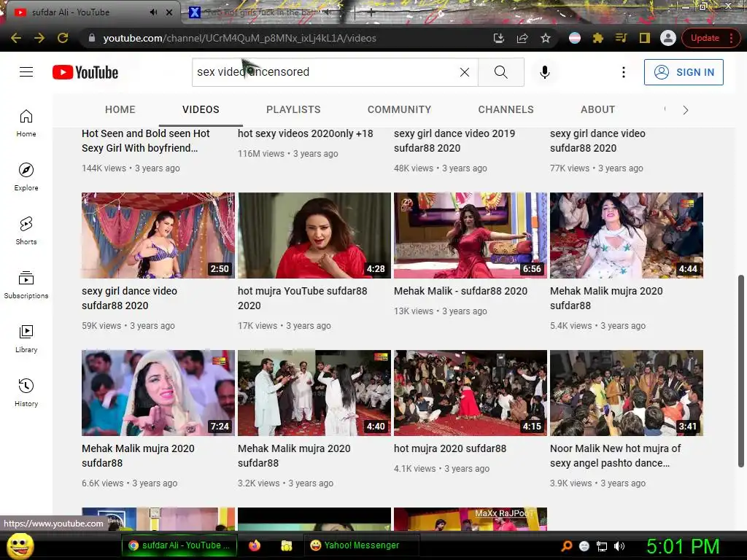Switch to the channel HOME tab
The image size is (747, 560).
(x=120, y=109)
